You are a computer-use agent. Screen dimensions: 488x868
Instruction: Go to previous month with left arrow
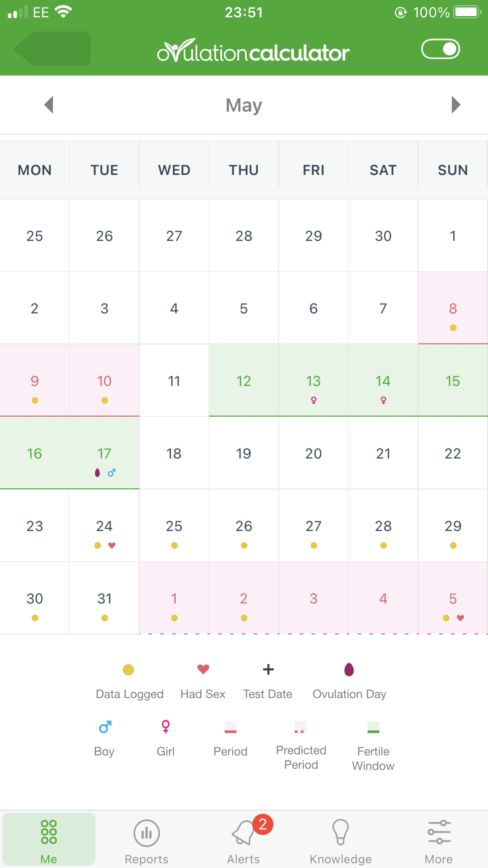[x=49, y=105]
